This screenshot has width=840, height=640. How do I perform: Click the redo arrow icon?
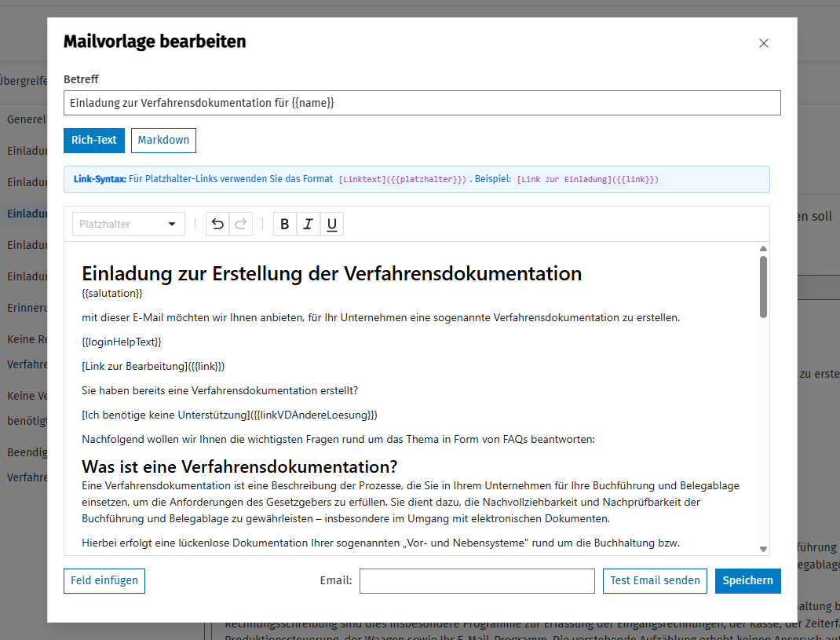click(241, 224)
